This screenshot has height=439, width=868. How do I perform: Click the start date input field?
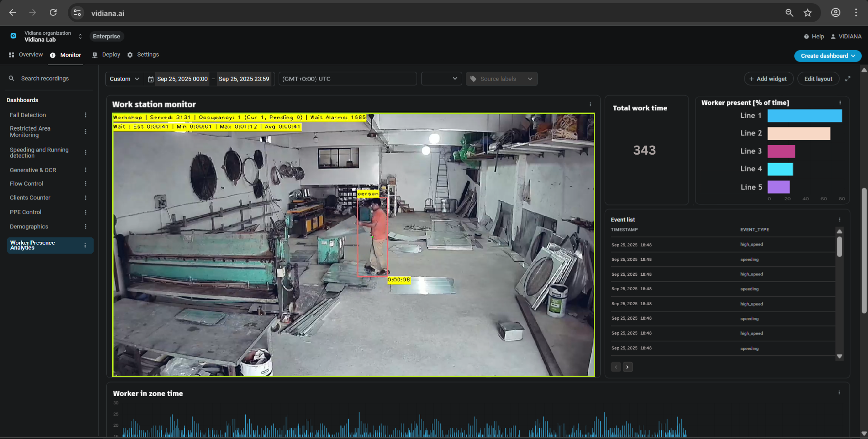tap(182, 79)
